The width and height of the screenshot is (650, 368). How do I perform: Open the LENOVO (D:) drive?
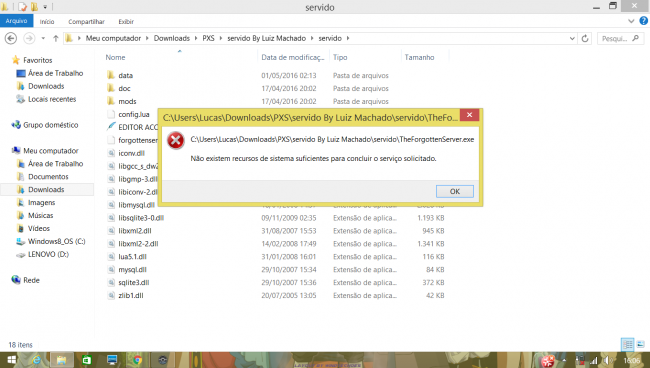tap(48, 254)
